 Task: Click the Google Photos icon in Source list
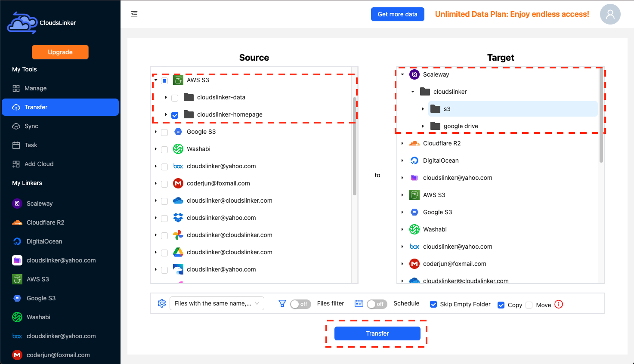pyautogui.click(x=178, y=235)
